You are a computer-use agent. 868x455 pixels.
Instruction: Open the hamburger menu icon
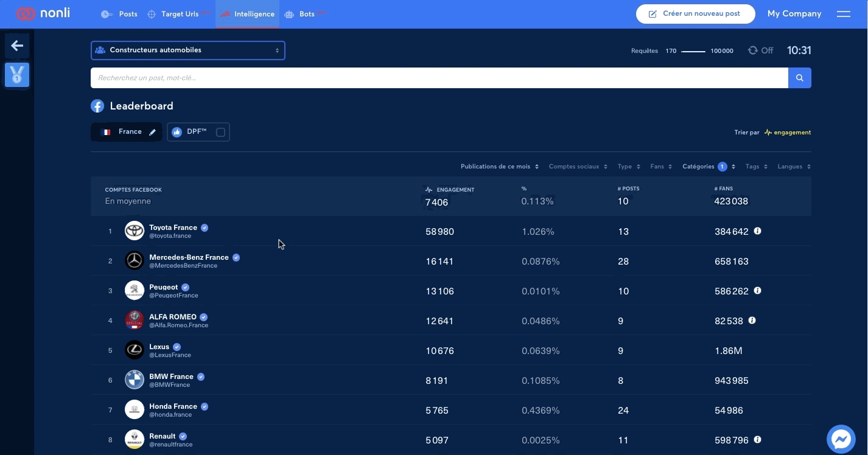click(x=844, y=14)
